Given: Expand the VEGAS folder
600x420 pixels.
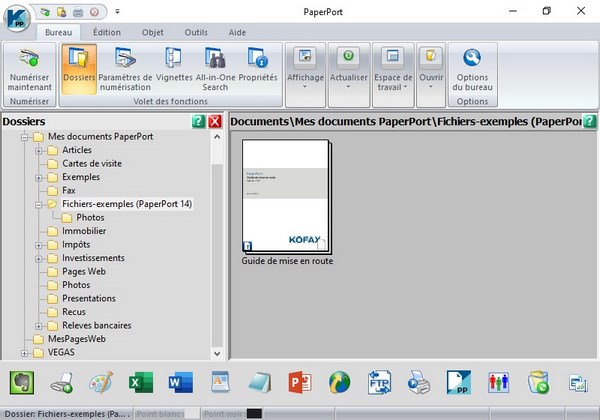Looking at the screenshot, I should [x=24, y=353].
